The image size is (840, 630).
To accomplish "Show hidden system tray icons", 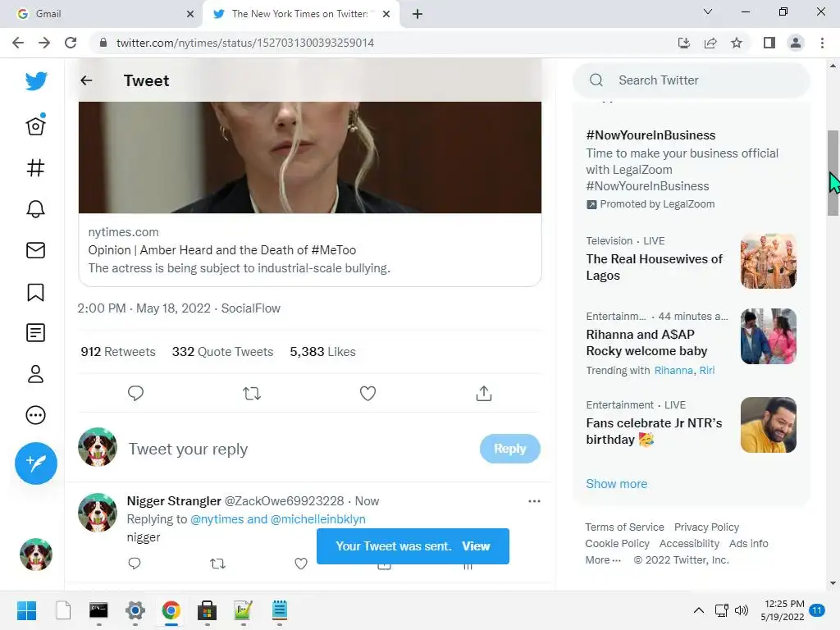I will pos(699,610).
